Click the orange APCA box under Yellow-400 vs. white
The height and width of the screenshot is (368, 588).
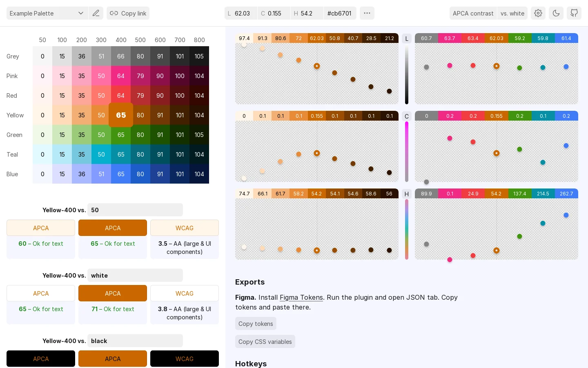[113, 293]
